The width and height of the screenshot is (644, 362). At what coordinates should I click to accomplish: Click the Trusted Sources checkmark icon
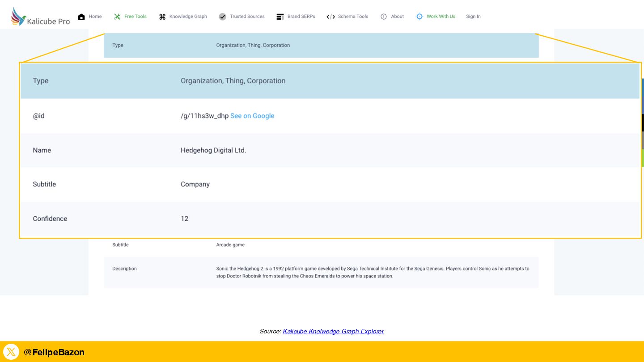[x=223, y=17]
